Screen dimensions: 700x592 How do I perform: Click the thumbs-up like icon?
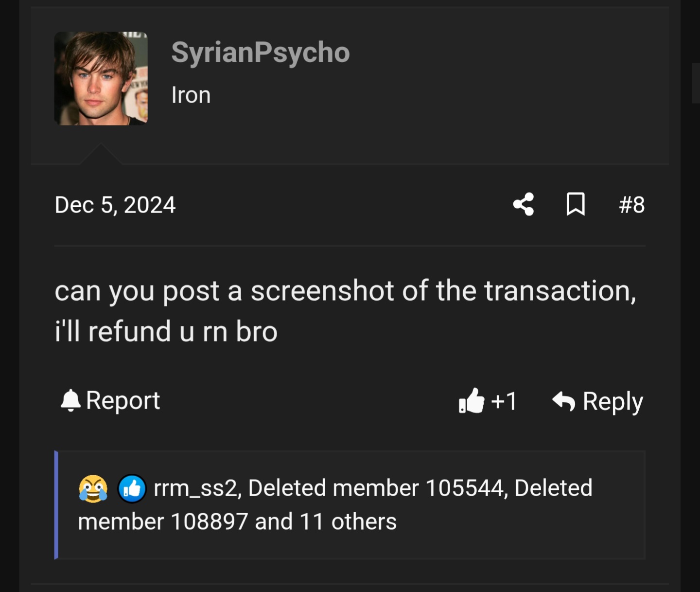(472, 401)
